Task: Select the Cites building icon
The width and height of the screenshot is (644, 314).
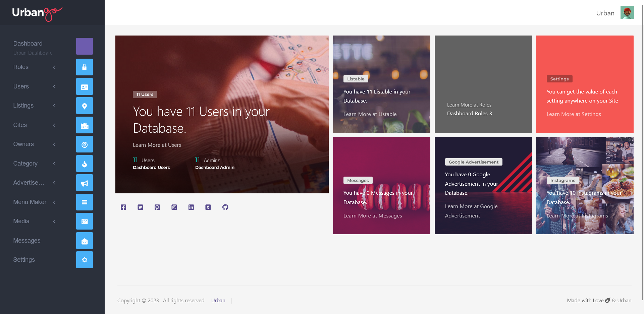Action: pos(84,125)
